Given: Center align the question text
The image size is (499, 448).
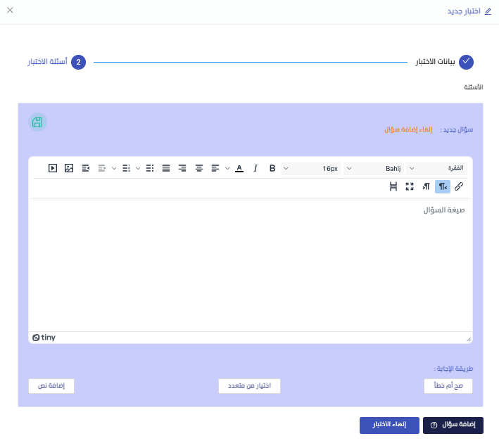Looking at the screenshot, I should [199, 168].
